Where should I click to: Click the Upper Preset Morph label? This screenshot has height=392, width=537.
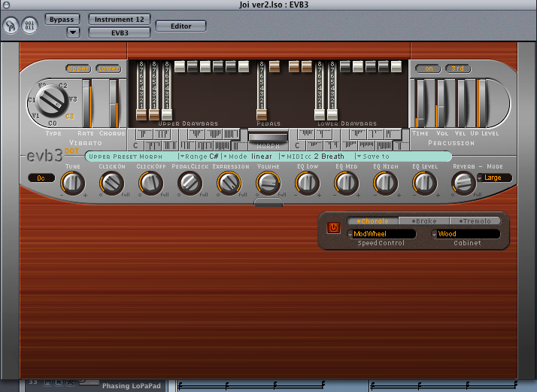pyautogui.click(x=126, y=156)
